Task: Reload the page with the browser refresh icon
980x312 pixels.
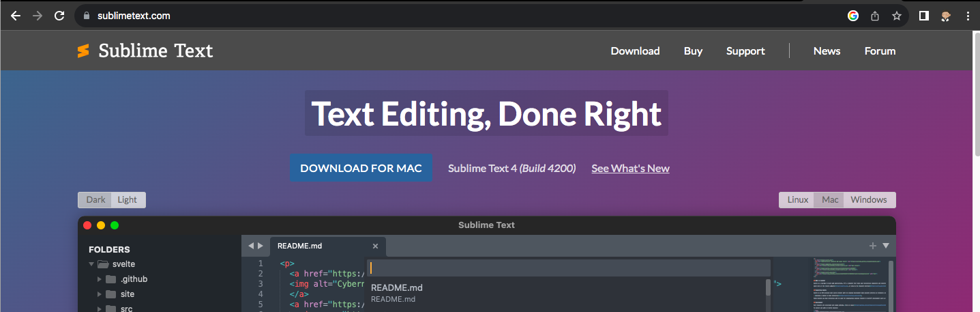Action: (59, 16)
